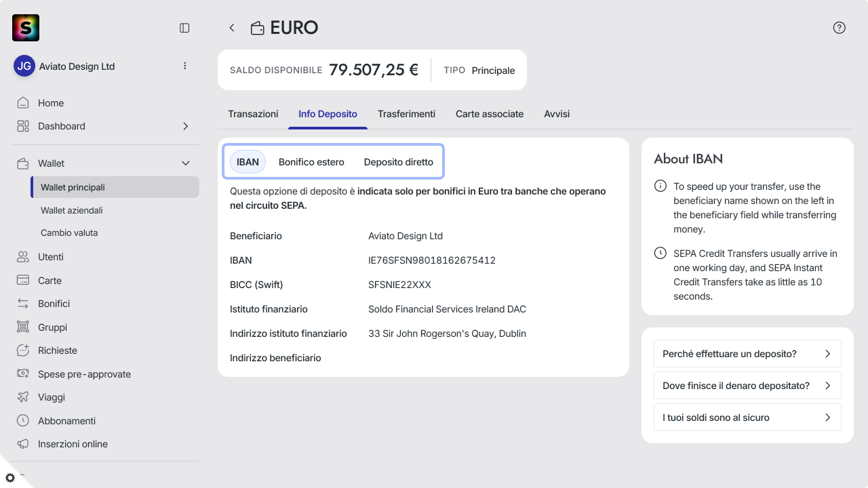The image size is (868, 488).
Task: Click the Richieste chat icon
Action: [23, 350]
